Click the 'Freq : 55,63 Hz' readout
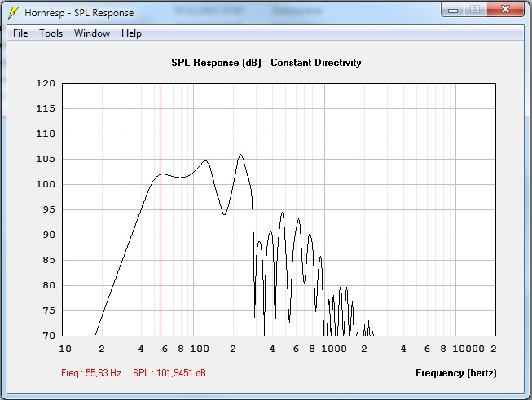 click(x=91, y=373)
